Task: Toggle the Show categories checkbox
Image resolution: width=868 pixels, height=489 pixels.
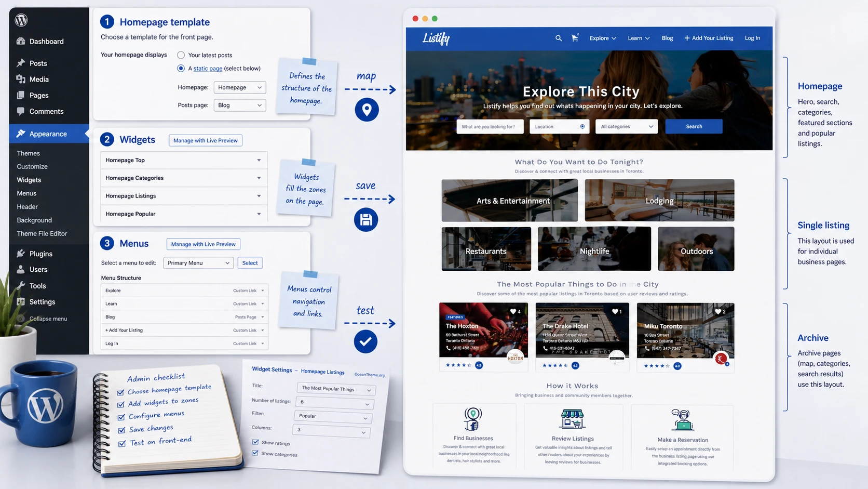Action: tap(255, 453)
